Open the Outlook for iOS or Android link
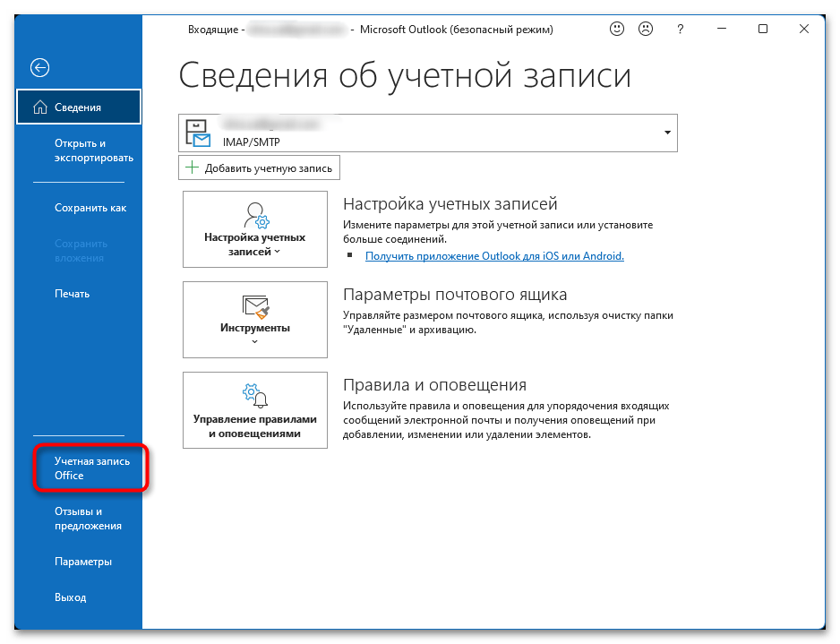This screenshot has width=840, height=644. [494, 256]
